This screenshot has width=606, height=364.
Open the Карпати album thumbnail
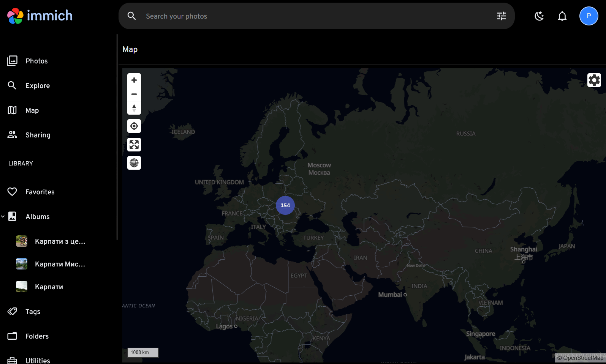[22, 287]
